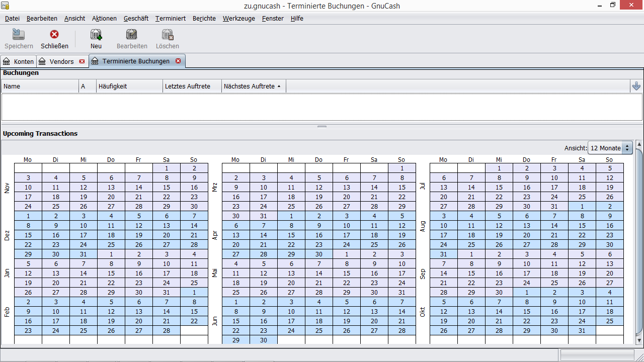This screenshot has height=362, width=644.
Task: Click the calendar vertical scrollbar
Action: point(639,241)
